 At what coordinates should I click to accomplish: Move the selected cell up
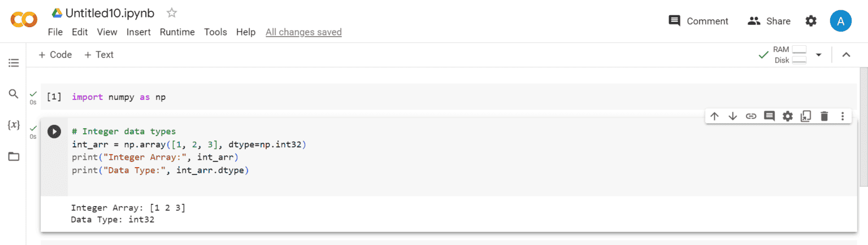point(714,116)
